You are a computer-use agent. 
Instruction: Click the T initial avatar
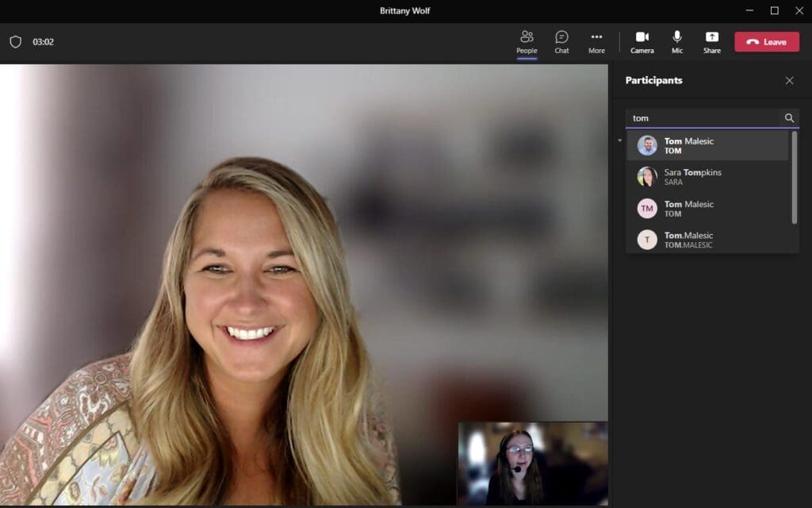647,240
